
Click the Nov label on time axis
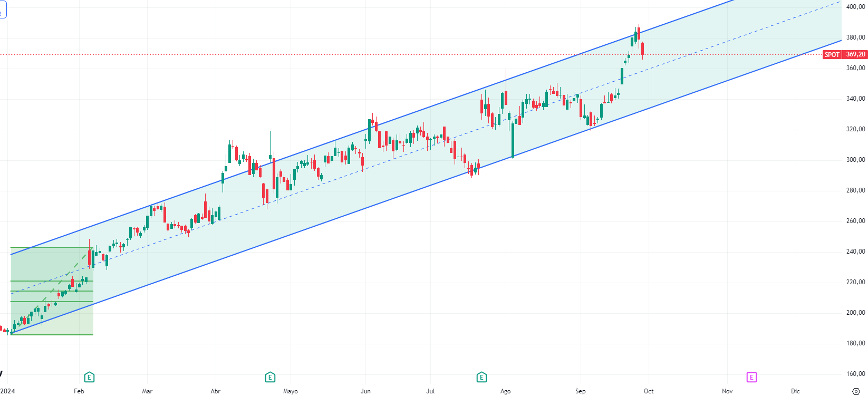[x=727, y=391]
